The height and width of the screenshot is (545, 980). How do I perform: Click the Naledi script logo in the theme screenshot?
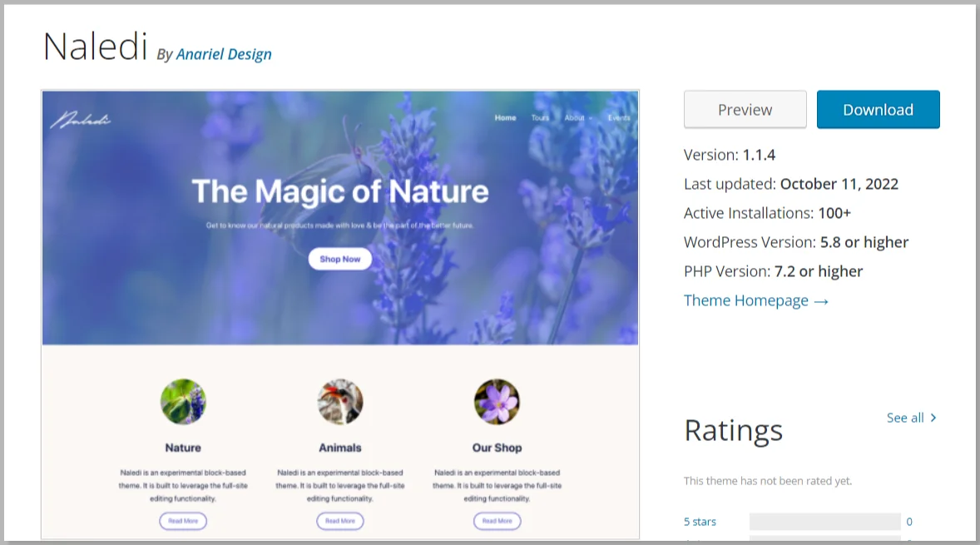(81, 119)
